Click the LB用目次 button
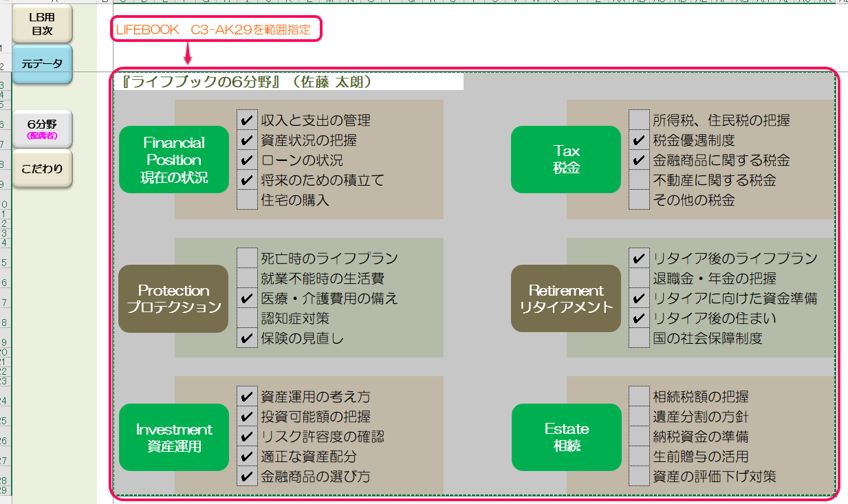 click(42, 23)
